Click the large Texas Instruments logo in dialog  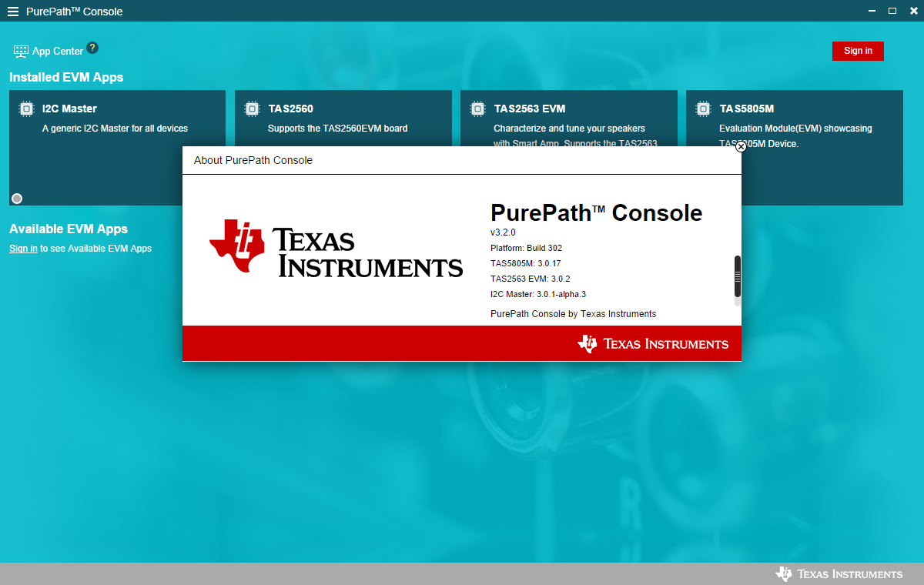coord(336,248)
